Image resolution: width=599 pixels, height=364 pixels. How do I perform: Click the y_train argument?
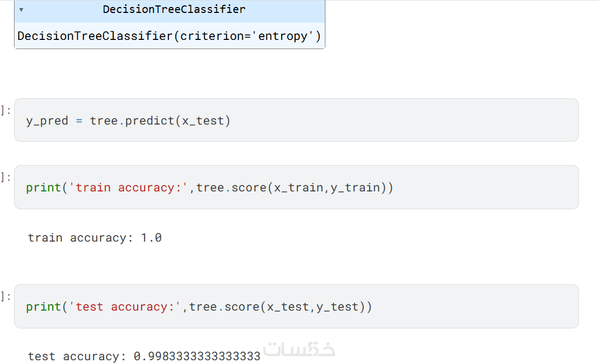point(355,188)
